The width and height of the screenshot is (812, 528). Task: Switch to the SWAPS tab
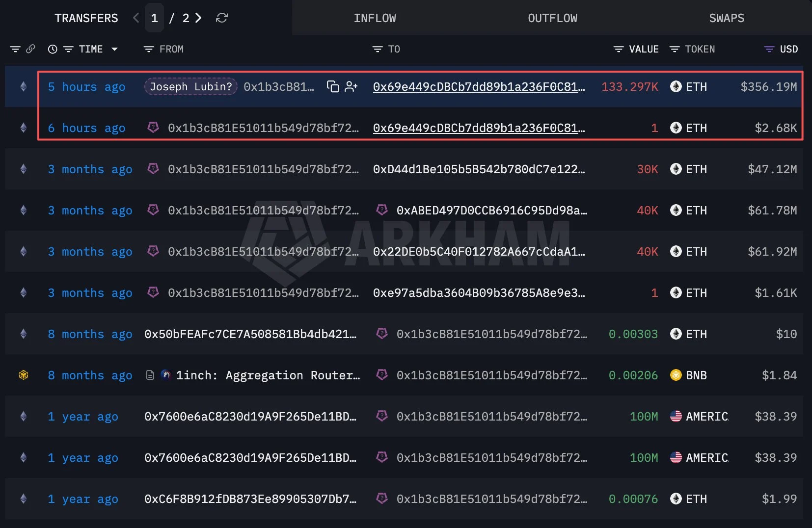click(727, 18)
